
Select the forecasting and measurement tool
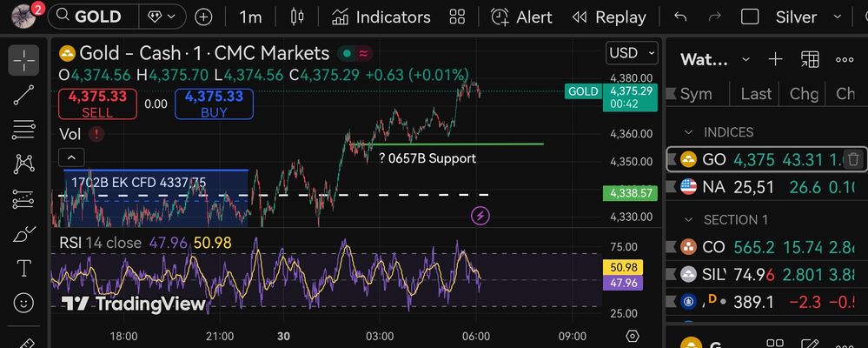pyautogui.click(x=23, y=199)
